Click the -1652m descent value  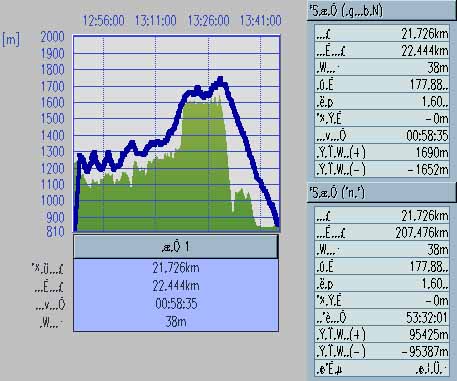[x=428, y=170]
